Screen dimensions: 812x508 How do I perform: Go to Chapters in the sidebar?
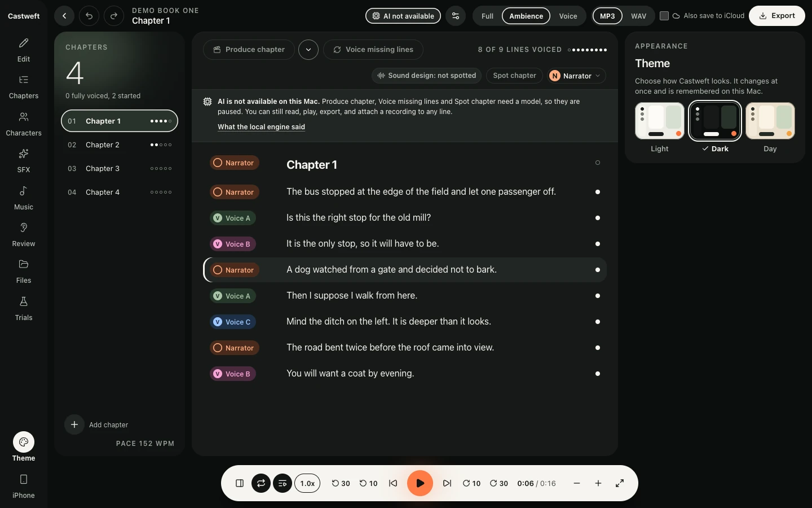point(24,87)
